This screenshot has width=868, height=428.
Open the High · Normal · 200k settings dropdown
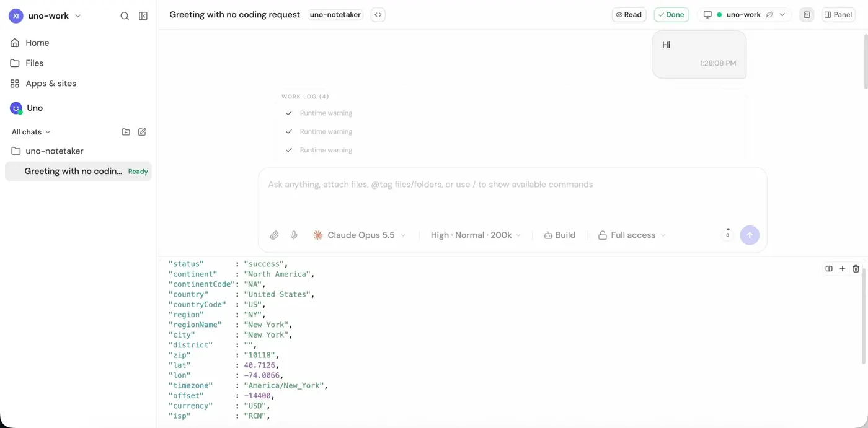(476, 235)
